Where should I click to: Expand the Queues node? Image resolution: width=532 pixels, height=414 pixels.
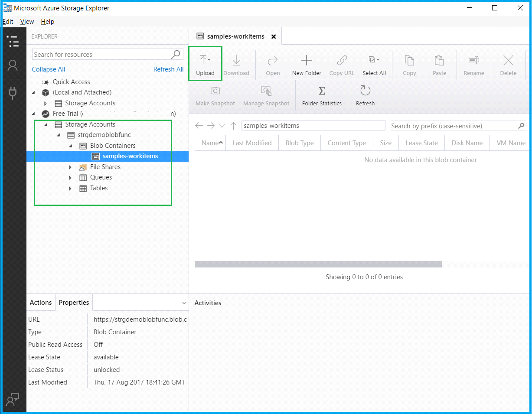pyautogui.click(x=70, y=177)
